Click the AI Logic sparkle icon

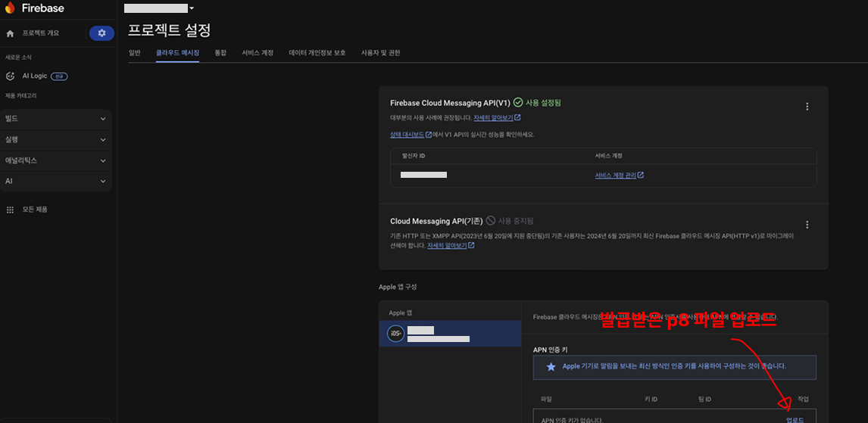point(9,76)
